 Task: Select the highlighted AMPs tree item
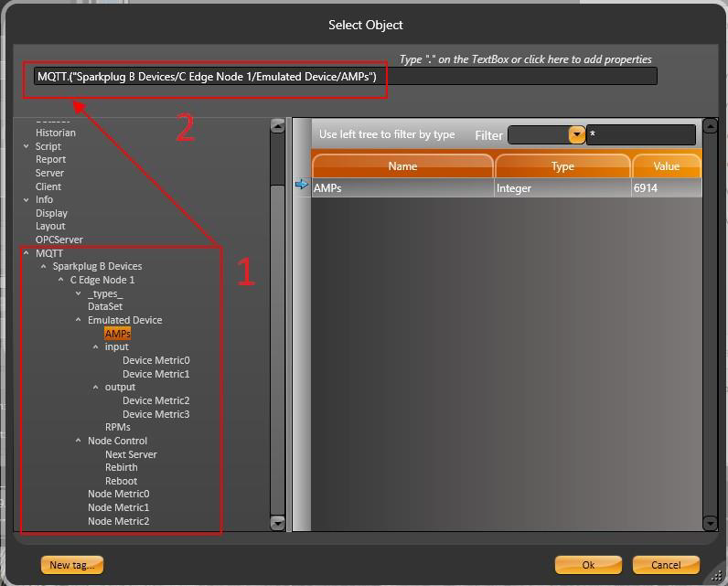pyautogui.click(x=117, y=334)
